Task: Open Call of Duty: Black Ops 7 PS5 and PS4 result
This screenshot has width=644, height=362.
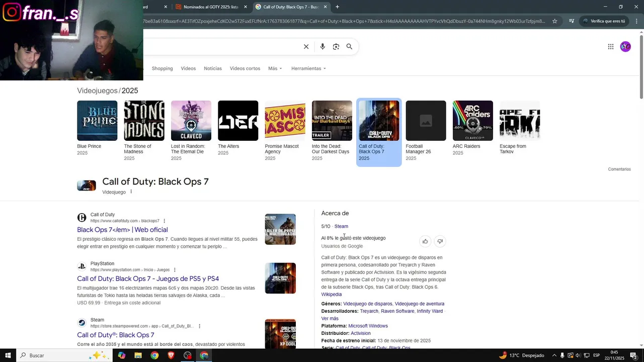Action: (x=148, y=279)
